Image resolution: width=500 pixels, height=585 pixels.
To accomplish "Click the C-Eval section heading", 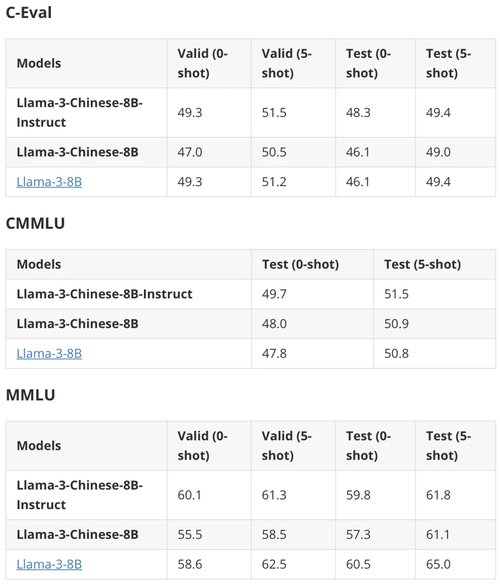I will click(x=29, y=13).
